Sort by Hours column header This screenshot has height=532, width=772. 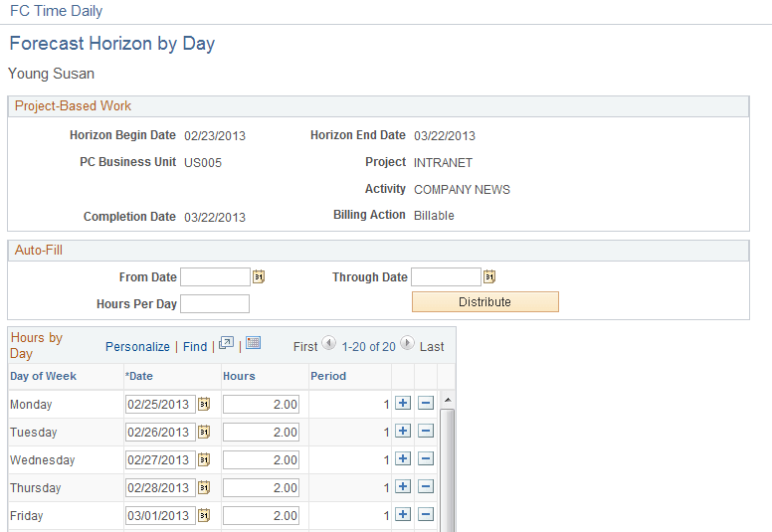(239, 376)
